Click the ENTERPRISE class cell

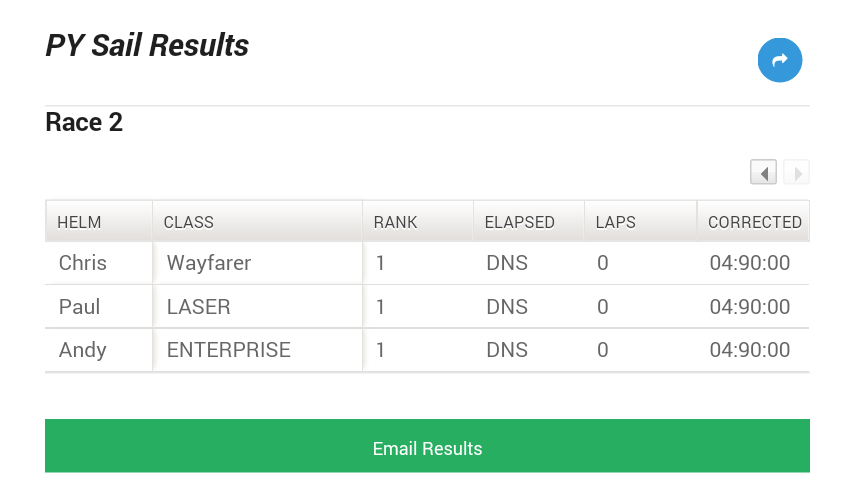click(x=229, y=350)
